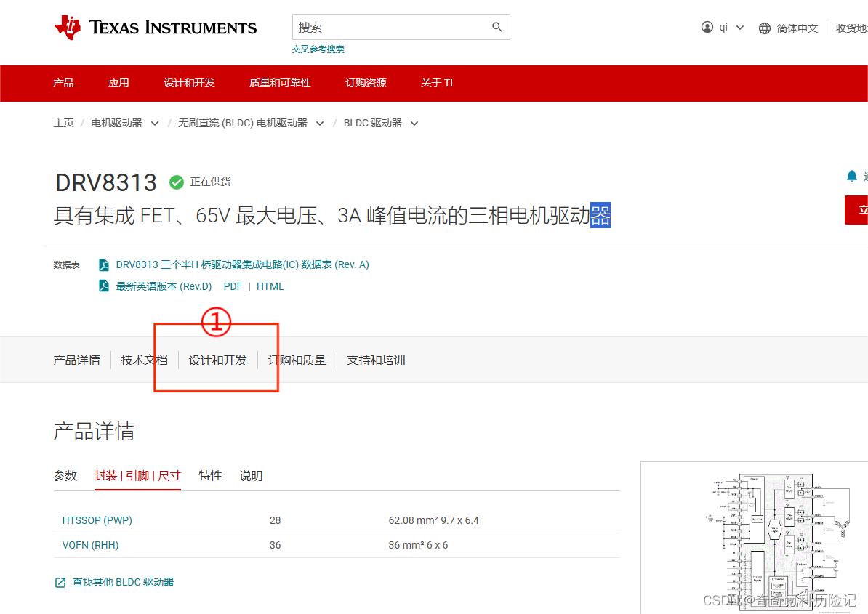Expand the 无刷直流 (BLDC) 电机驱动器 breadcrumb chevron
Image resolution: width=868 pixels, height=614 pixels.
coord(320,124)
